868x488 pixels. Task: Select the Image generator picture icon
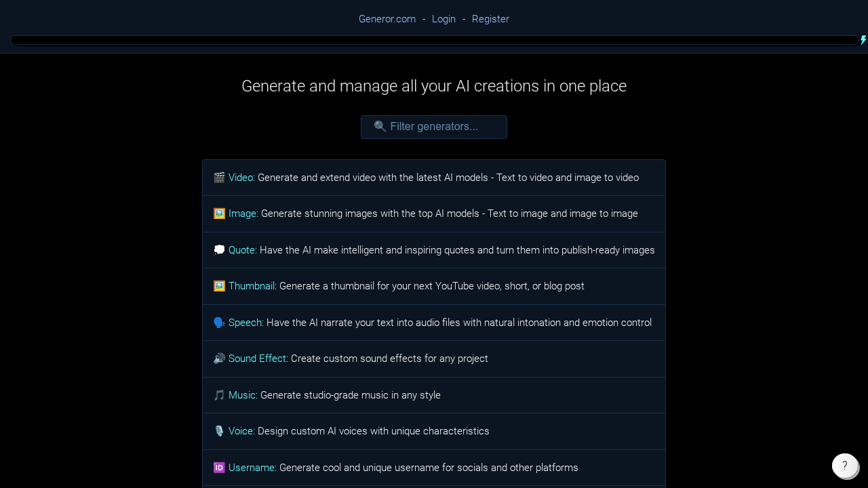tap(219, 213)
